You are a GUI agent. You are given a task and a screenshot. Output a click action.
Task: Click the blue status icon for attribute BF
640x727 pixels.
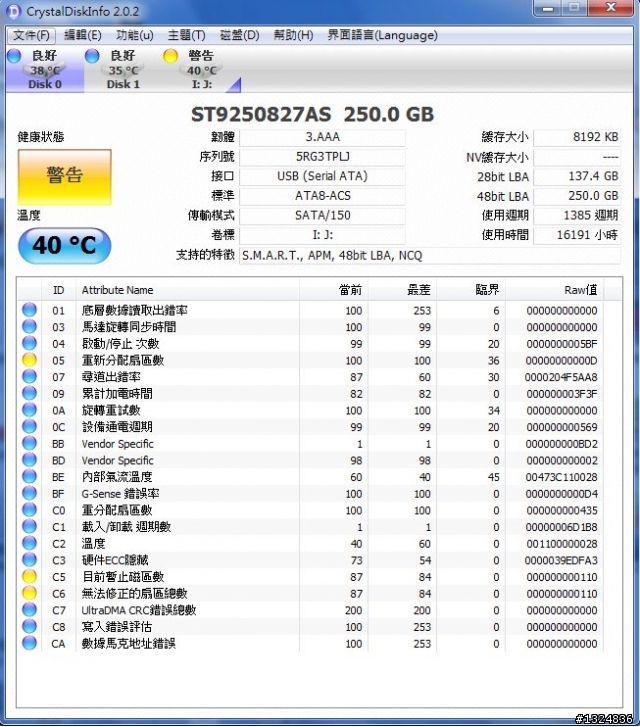pyautogui.click(x=29, y=493)
